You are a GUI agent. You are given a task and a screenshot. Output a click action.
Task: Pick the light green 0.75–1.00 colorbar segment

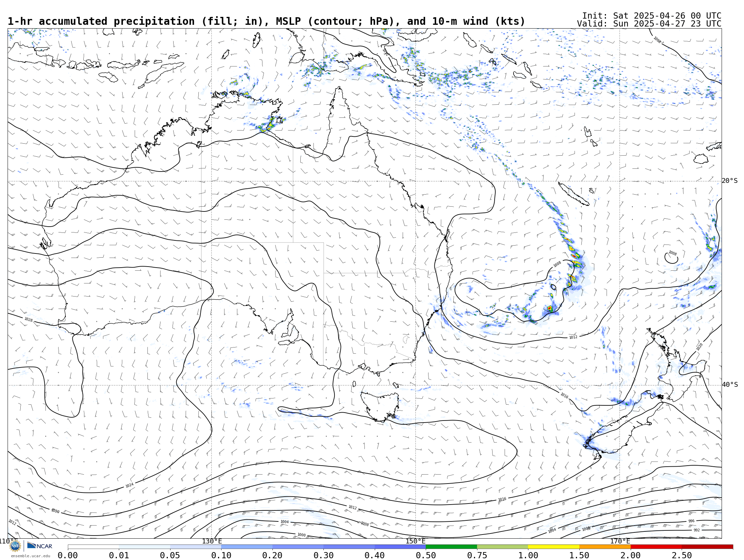tap(503, 547)
